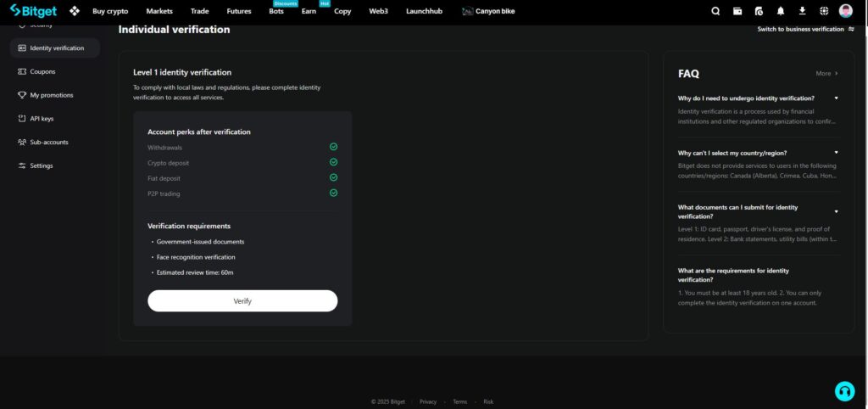This screenshot has width=868, height=409.
Task: Select Sub-accounts label in the sidebar
Action: pyautogui.click(x=49, y=143)
